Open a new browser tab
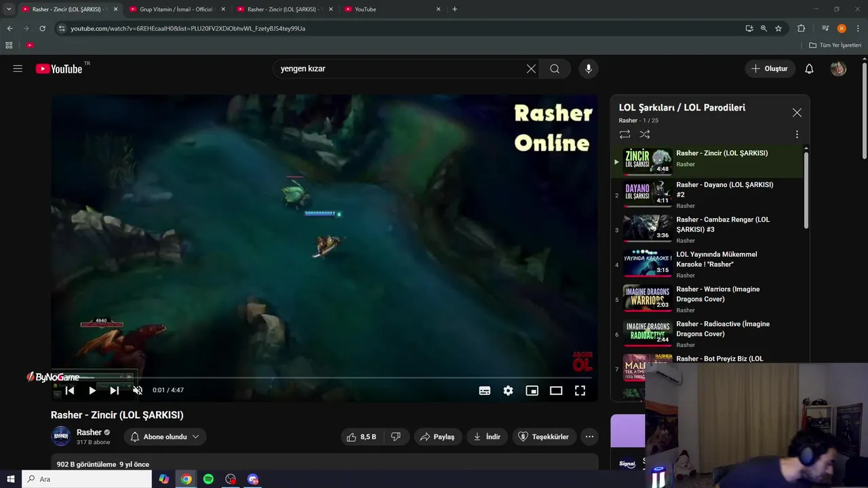Image resolution: width=868 pixels, height=488 pixels. tap(454, 9)
